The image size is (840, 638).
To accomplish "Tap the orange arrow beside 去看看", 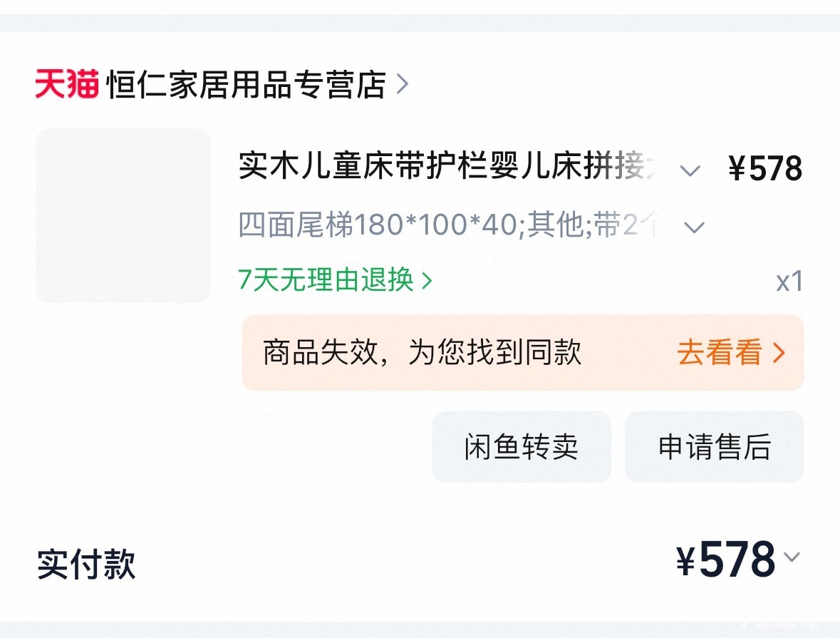I will coord(779,352).
